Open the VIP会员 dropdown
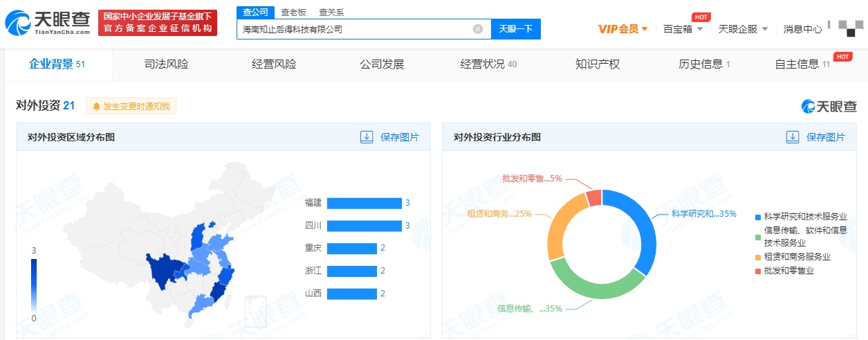The width and height of the screenshot is (868, 340). pyautogui.click(x=622, y=29)
